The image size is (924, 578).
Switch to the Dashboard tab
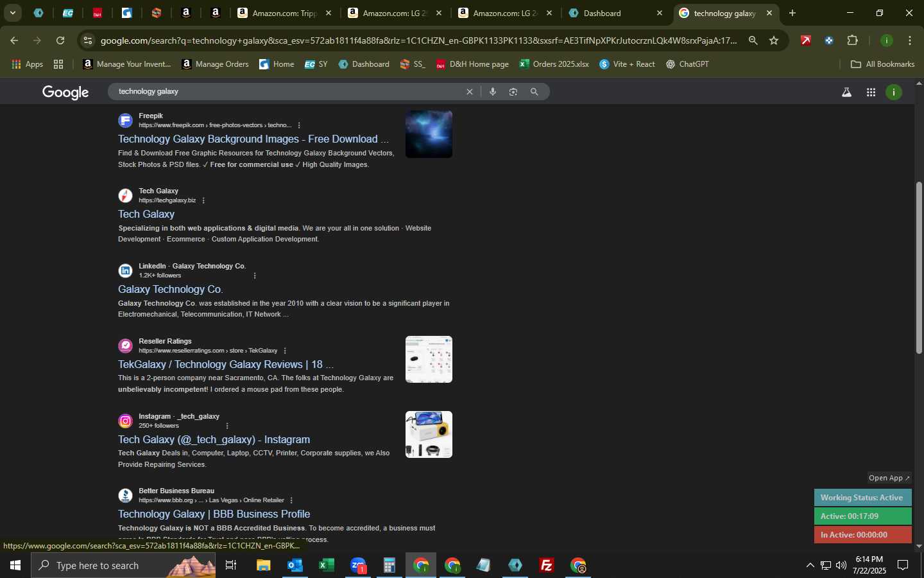click(616, 13)
